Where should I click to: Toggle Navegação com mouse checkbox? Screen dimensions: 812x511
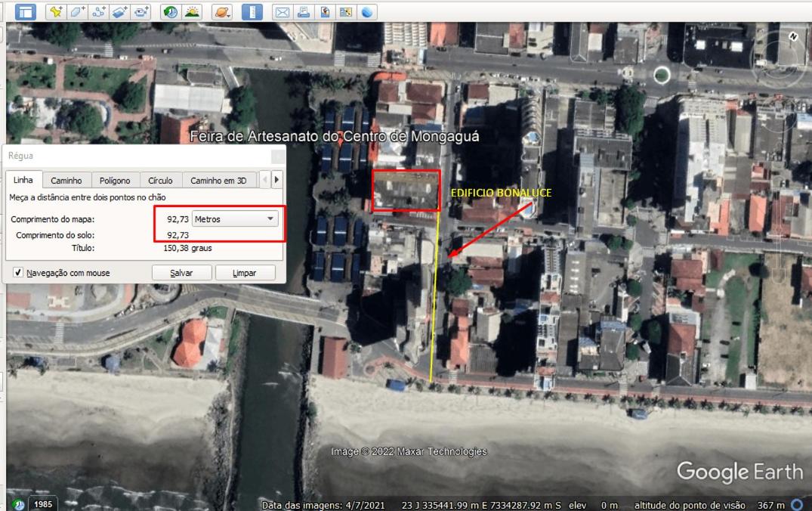pyautogui.click(x=17, y=272)
